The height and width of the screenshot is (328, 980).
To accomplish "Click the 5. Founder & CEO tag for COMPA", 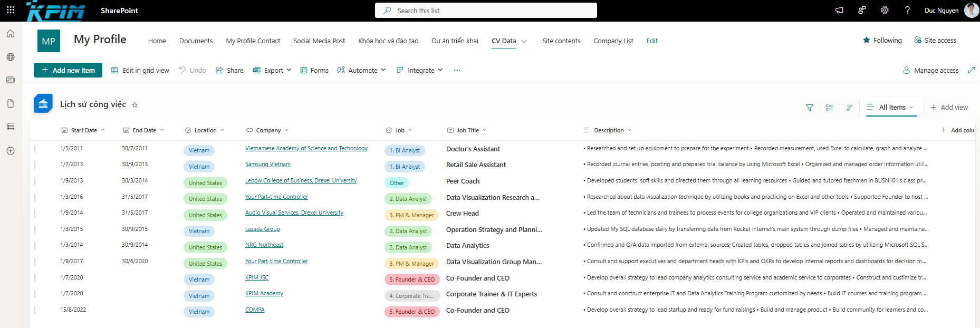I will coord(412,312).
